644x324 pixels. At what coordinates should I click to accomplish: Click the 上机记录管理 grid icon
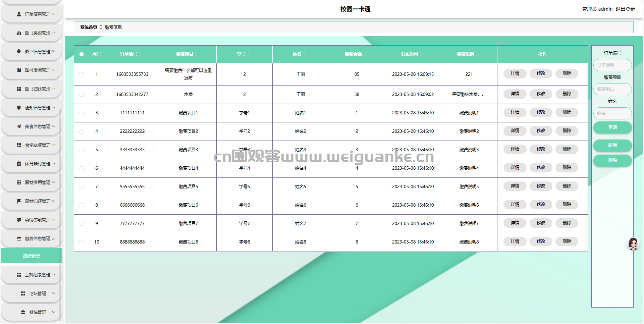(x=19, y=275)
